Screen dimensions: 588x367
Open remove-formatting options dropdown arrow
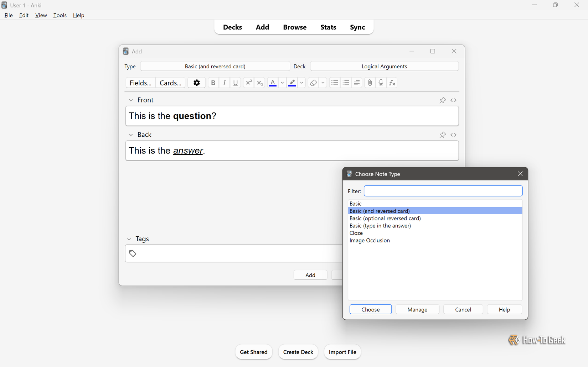click(x=323, y=83)
